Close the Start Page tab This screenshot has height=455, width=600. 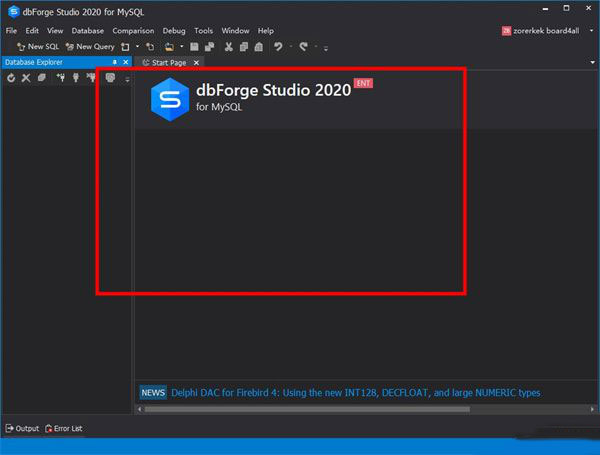pos(196,62)
